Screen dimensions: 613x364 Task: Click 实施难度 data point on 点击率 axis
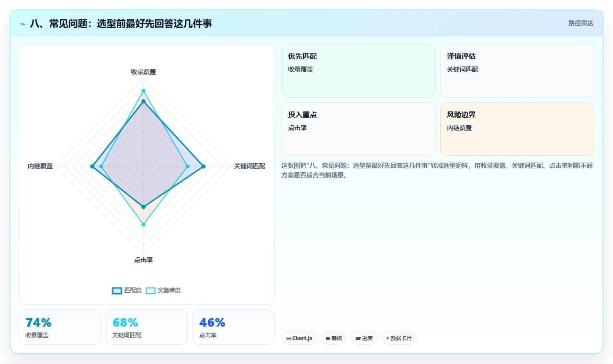click(143, 224)
